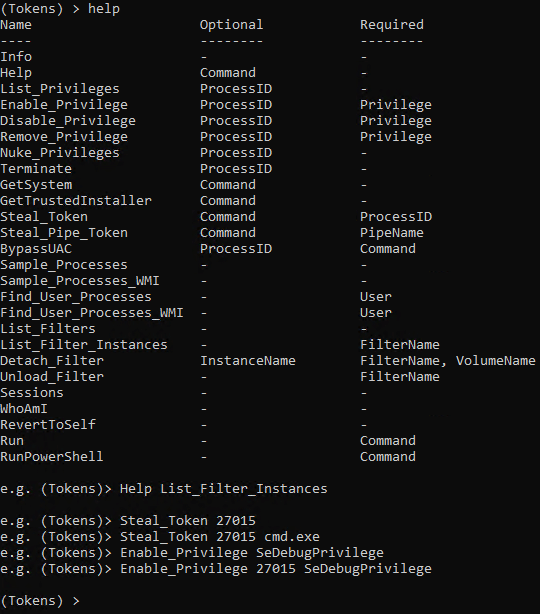Viewport: 540px width, 614px height.
Task: Click the RunPowerShell command name
Action: point(52,457)
